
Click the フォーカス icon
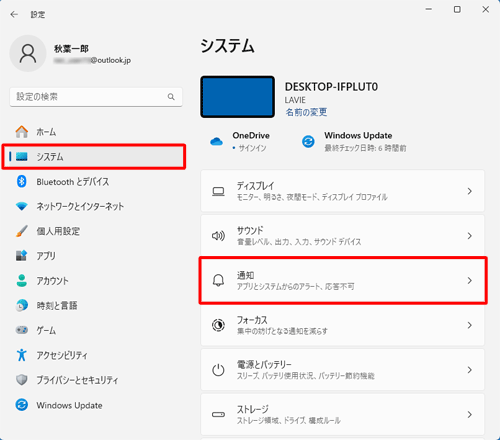coord(218,325)
